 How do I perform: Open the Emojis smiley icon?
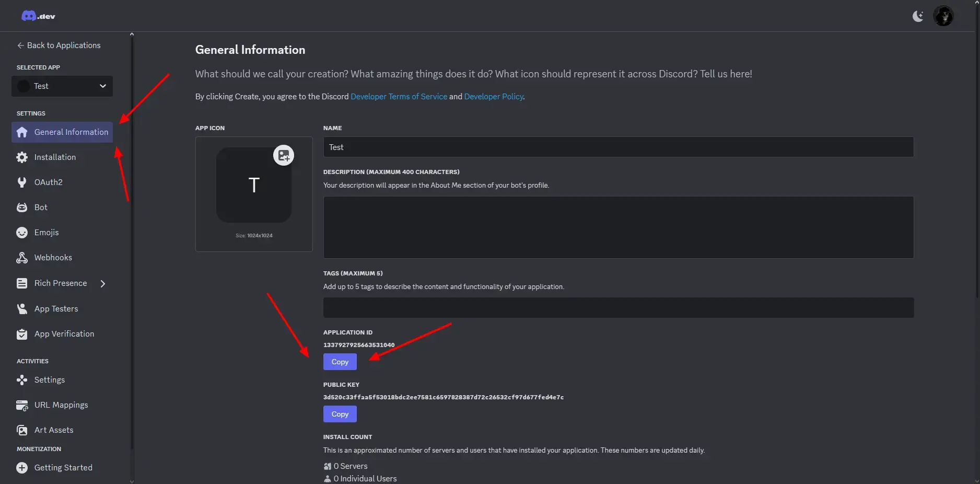point(22,233)
